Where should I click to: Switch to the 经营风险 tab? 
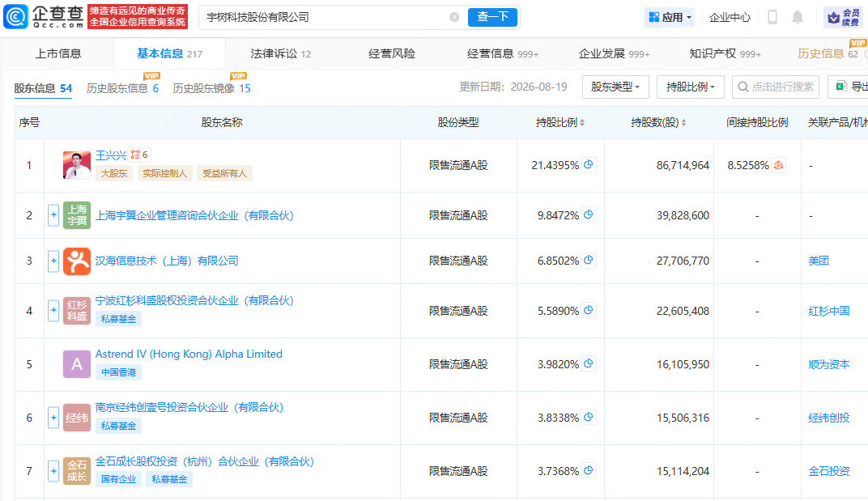tap(392, 53)
